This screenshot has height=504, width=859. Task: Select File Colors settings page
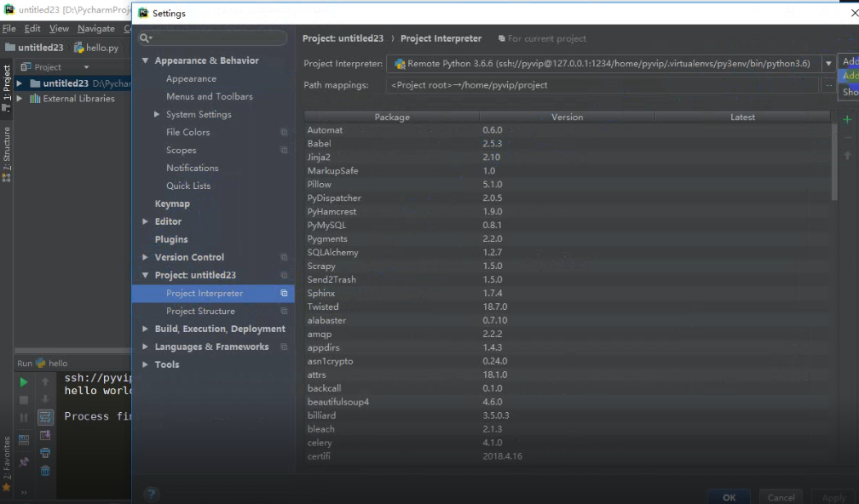click(x=187, y=133)
